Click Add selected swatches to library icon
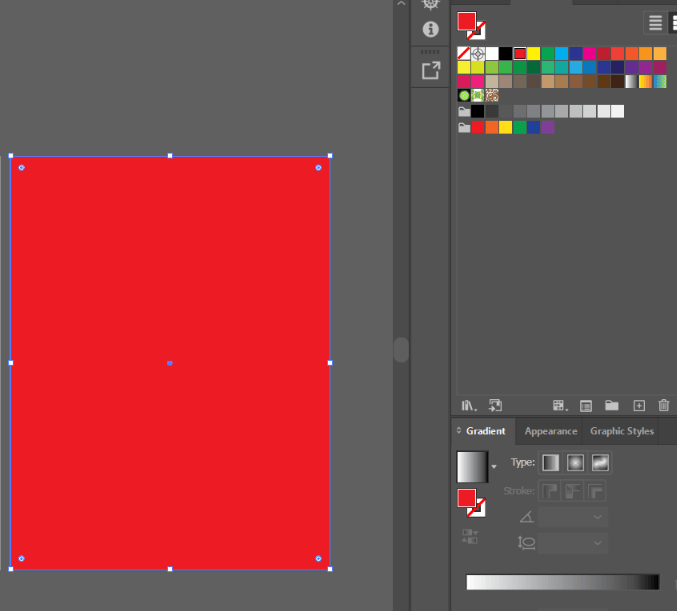677x611 pixels. click(x=495, y=405)
